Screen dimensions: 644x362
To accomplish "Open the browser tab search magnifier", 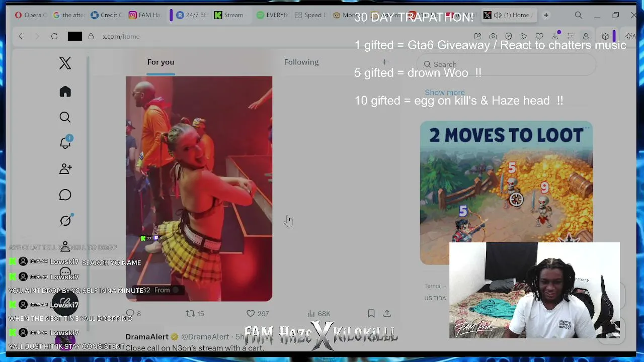I will pyautogui.click(x=579, y=15).
